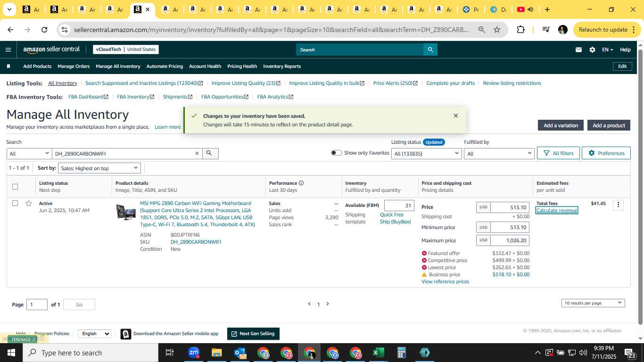Open the View reference prices link
The image size is (644, 362).
[445, 281]
